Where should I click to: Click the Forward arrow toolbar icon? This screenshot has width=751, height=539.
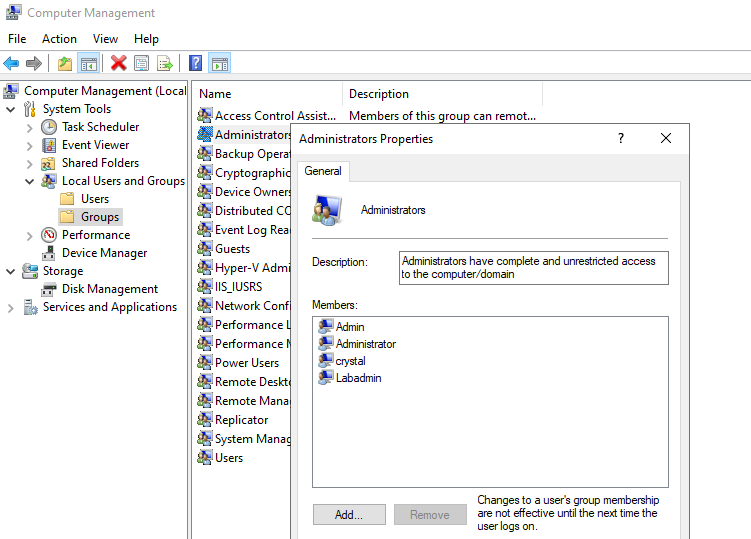click(34, 63)
